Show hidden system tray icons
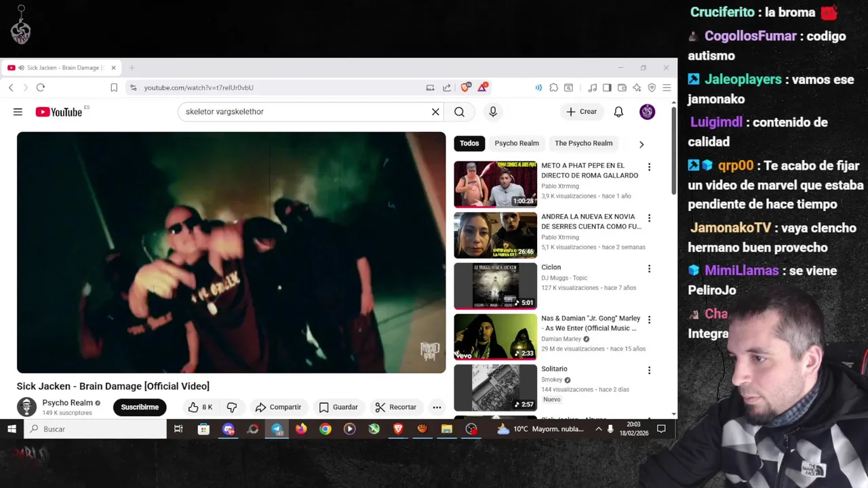Viewport: 868px width, 488px height. [x=598, y=429]
